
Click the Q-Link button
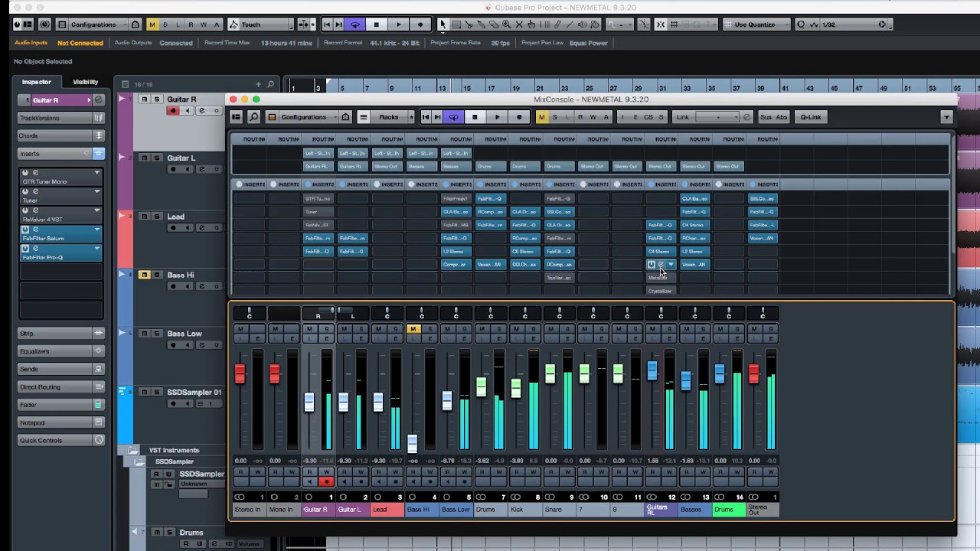pos(811,117)
